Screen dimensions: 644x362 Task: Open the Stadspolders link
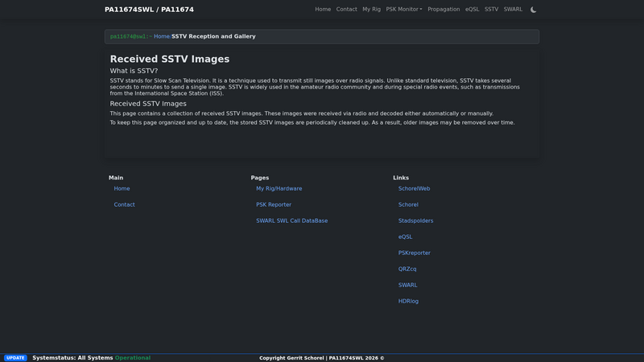coord(415,220)
